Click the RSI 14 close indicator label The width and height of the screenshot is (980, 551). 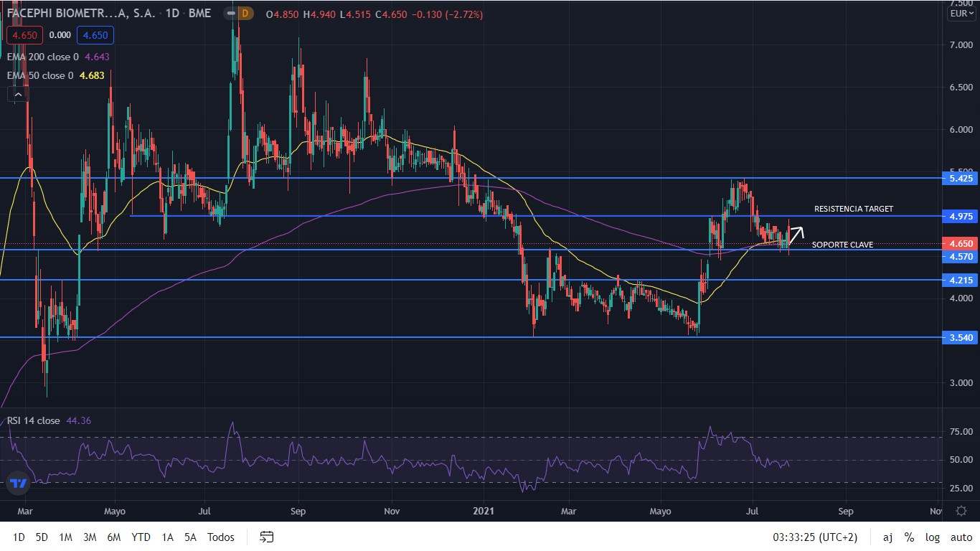pos(34,421)
